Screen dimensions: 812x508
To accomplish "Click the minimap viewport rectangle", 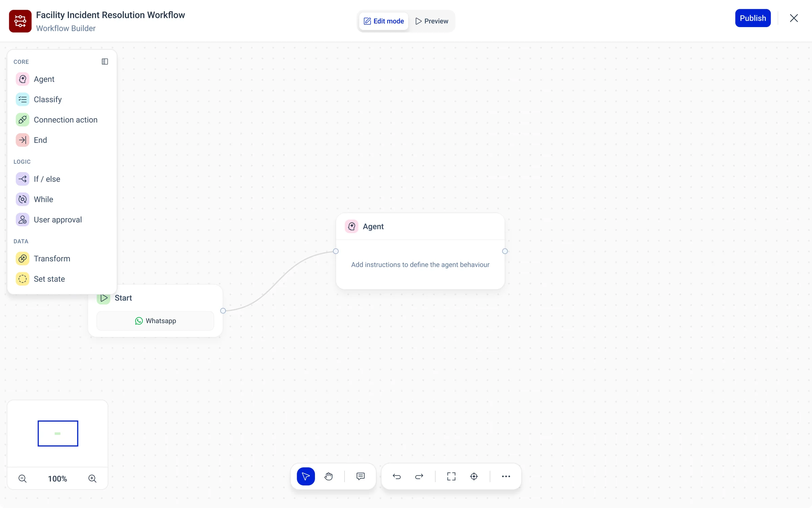I will pyautogui.click(x=58, y=433).
